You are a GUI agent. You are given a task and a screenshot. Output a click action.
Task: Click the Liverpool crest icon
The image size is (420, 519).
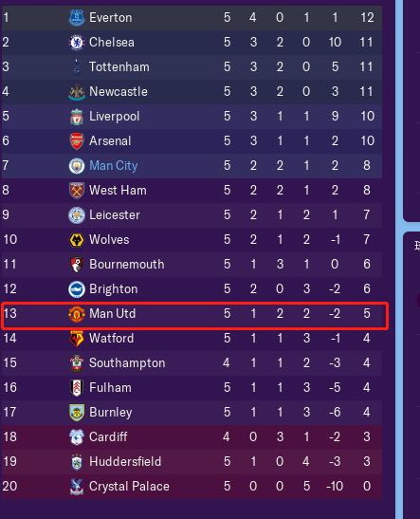pos(77,117)
